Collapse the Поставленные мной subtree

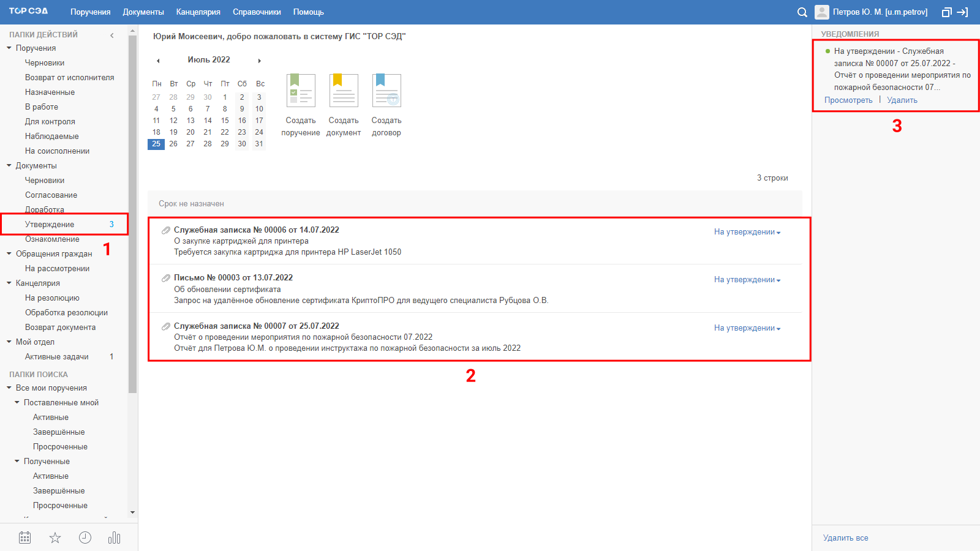pyautogui.click(x=17, y=402)
